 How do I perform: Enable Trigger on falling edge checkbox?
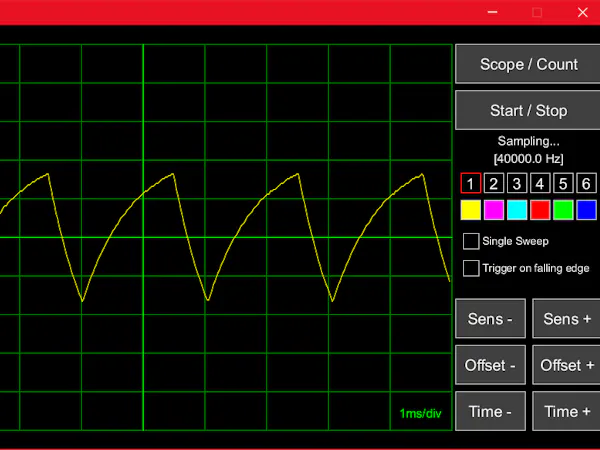(x=471, y=268)
